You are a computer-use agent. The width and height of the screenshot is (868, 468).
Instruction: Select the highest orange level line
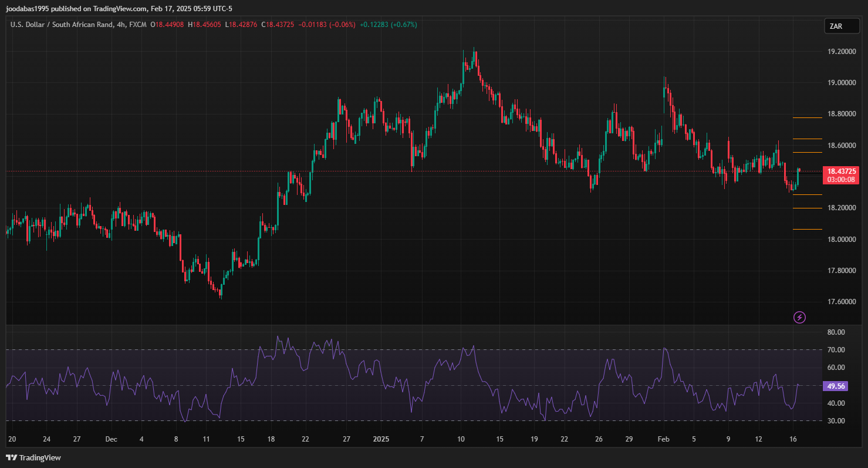pos(807,118)
